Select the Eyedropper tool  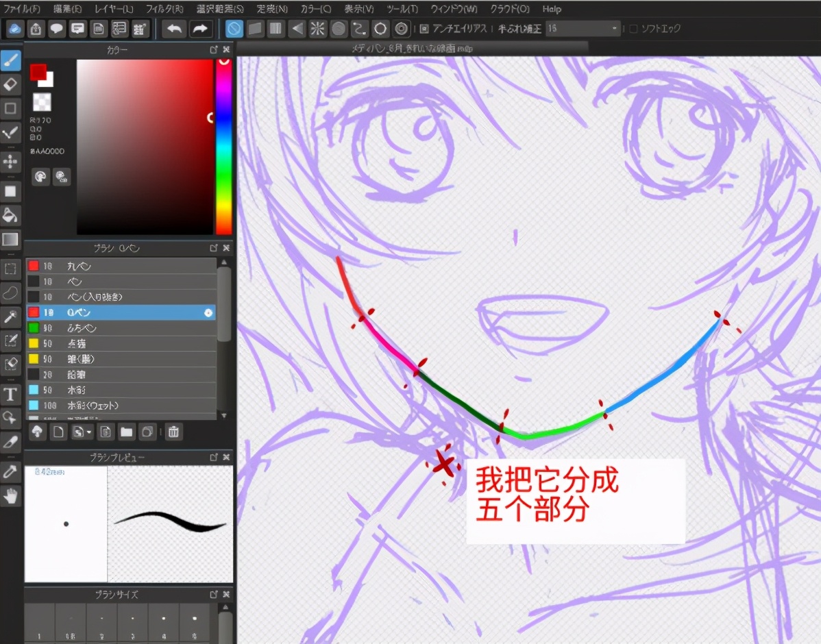(x=10, y=471)
